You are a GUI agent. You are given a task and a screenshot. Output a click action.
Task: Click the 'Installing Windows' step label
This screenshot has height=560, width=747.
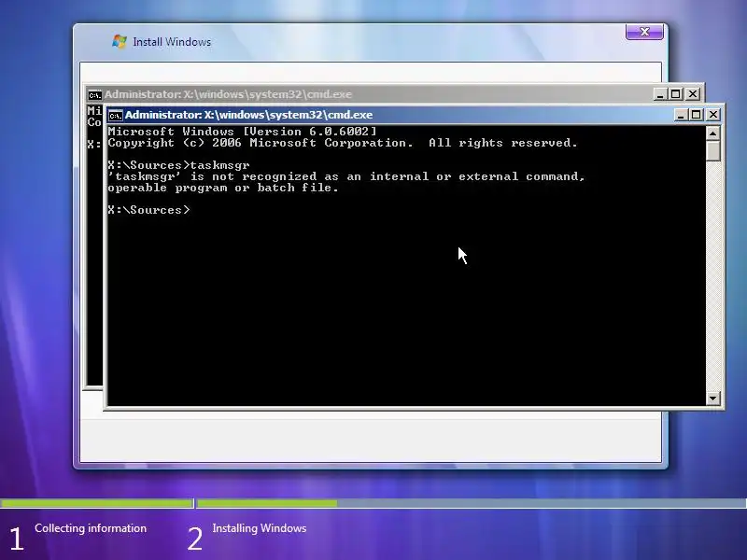pos(260,528)
